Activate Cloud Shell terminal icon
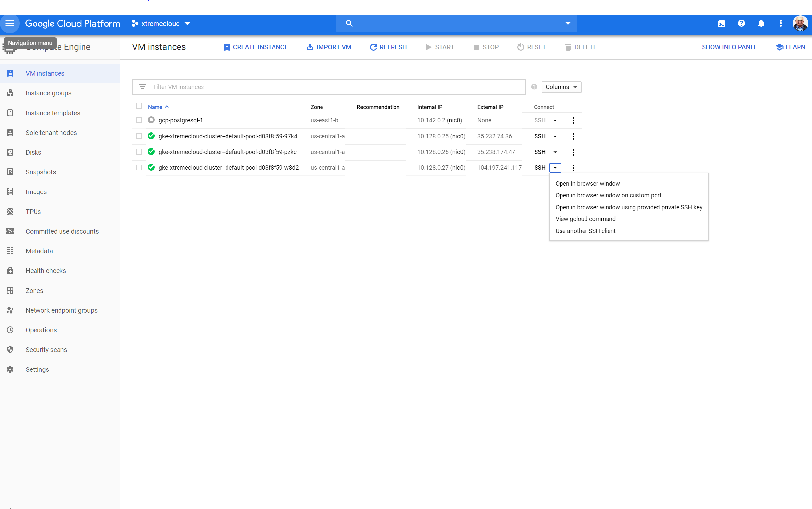This screenshot has width=812, height=509. (x=722, y=24)
